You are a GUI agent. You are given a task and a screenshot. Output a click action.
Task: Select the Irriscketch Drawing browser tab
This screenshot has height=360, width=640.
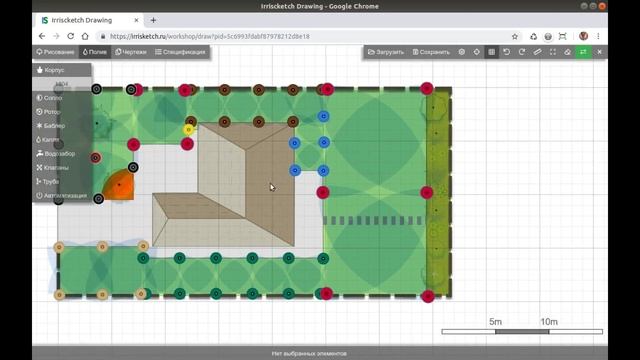89,20
